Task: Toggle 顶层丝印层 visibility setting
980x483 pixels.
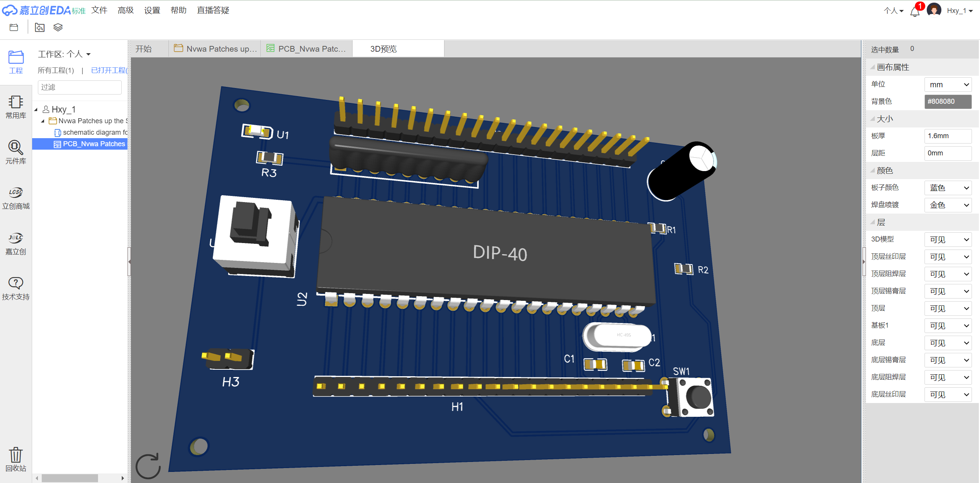Action: coord(948,257)
